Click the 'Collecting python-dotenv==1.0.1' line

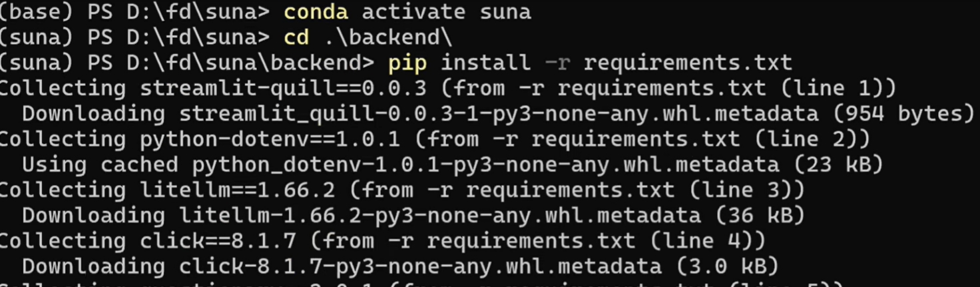(x=434, y=139)
